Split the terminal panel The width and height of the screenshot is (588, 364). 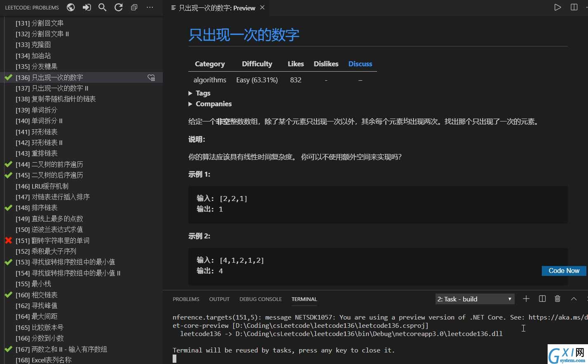point(542,299)
